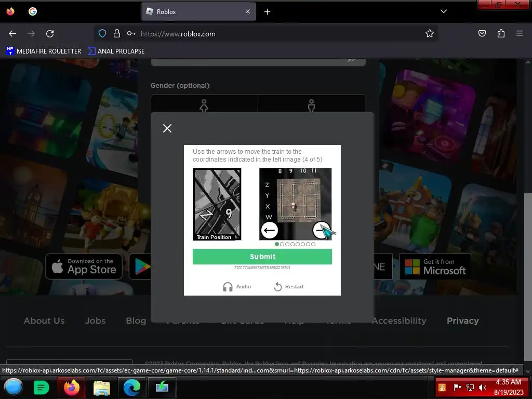The image size is (532, 399).
Task: Restart the captcha challenge
Action: pos(289,287)
